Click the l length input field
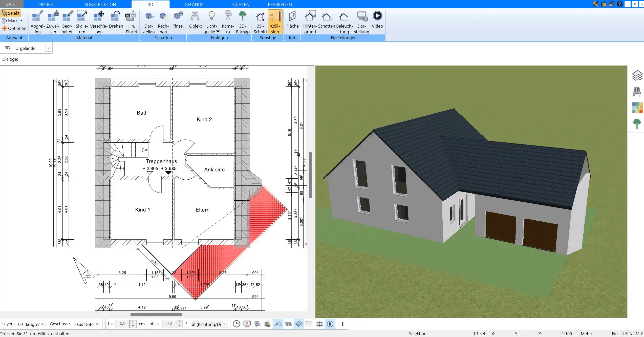This screenshot has height=337, width=644. tap(123, 324)
